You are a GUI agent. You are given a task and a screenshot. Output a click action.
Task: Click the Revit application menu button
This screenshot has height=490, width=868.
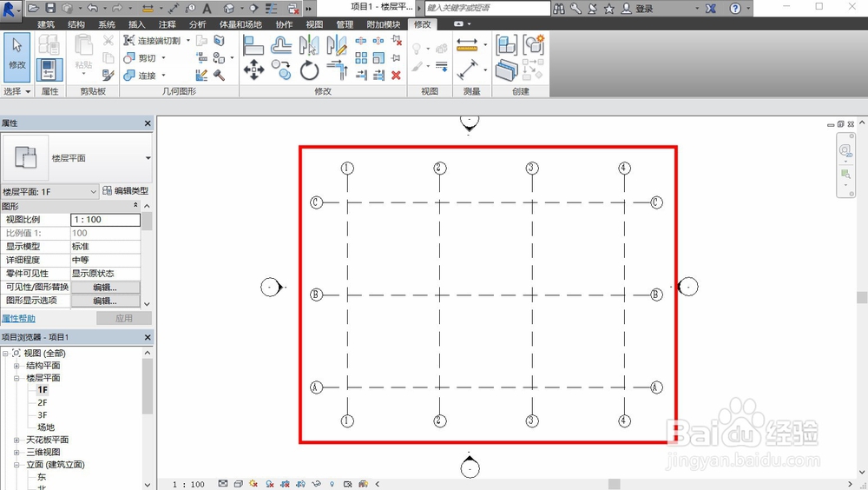pos(10,10)
